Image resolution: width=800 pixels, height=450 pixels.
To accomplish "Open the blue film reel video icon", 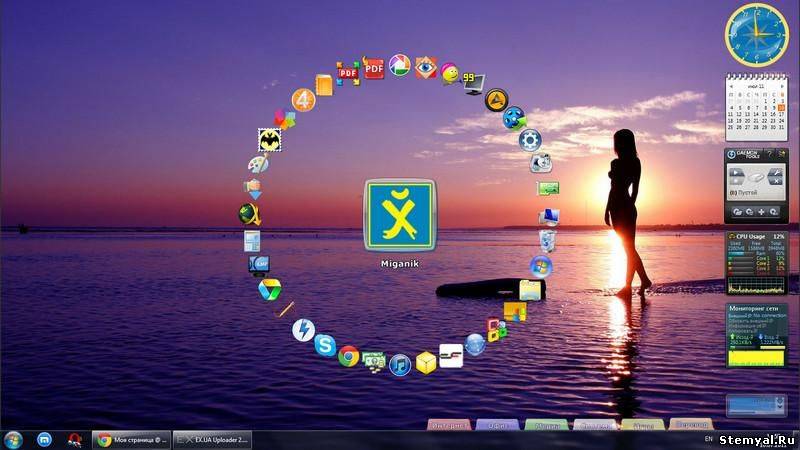I will pos(514,118).
